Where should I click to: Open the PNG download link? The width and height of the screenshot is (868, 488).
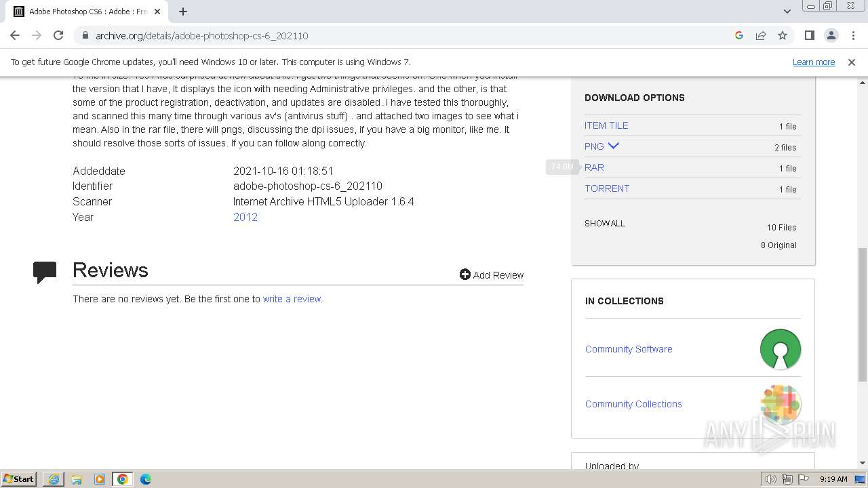point(594,146)
